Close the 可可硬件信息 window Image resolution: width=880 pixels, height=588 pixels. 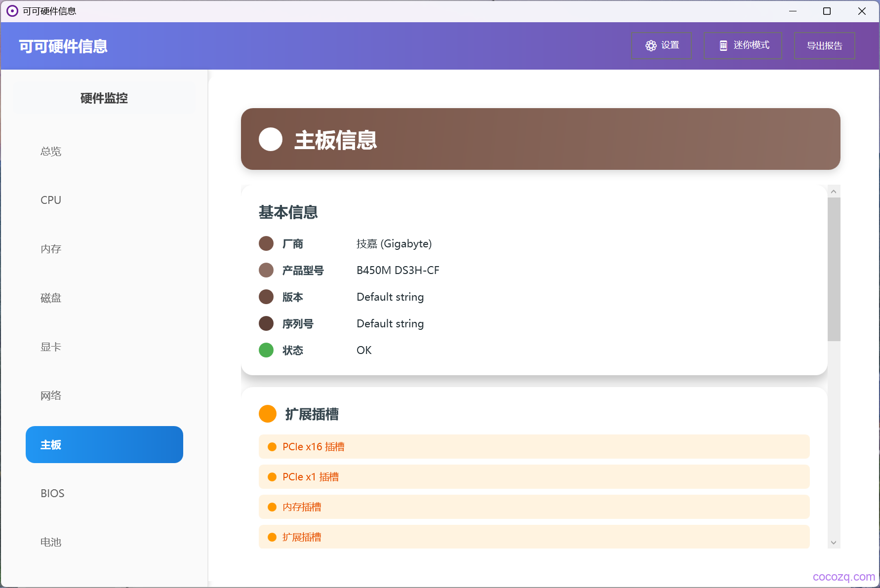[x=862, y=11]
